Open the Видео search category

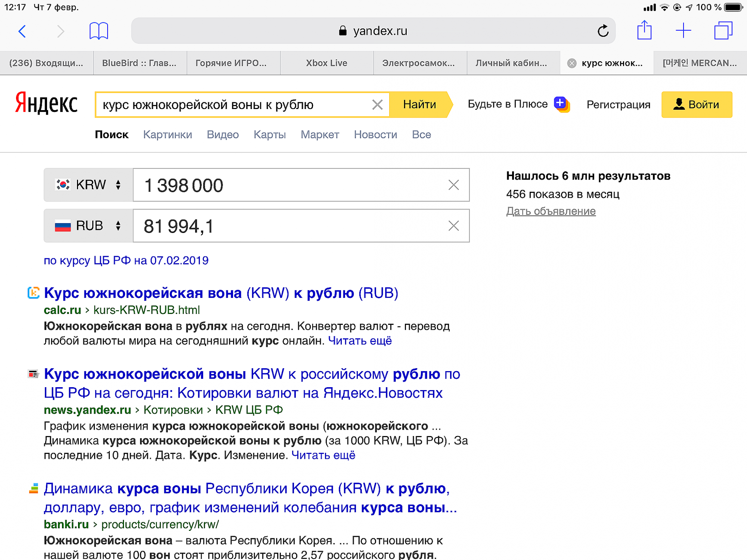pyautogui.click(x=223, y=134)
